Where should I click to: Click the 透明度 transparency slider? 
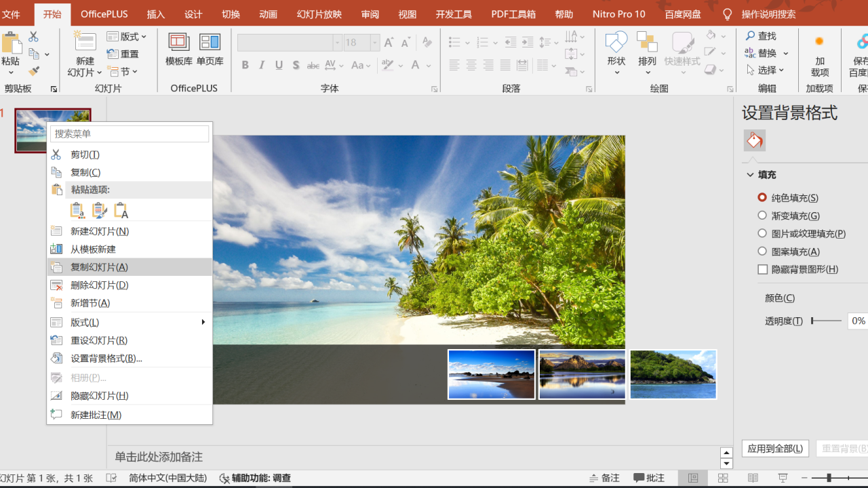click(x=826, y=321)
